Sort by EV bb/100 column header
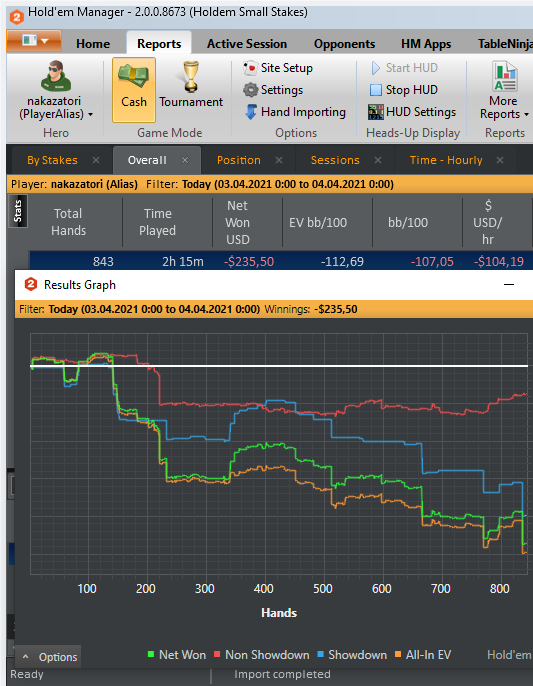 point(318,222)
